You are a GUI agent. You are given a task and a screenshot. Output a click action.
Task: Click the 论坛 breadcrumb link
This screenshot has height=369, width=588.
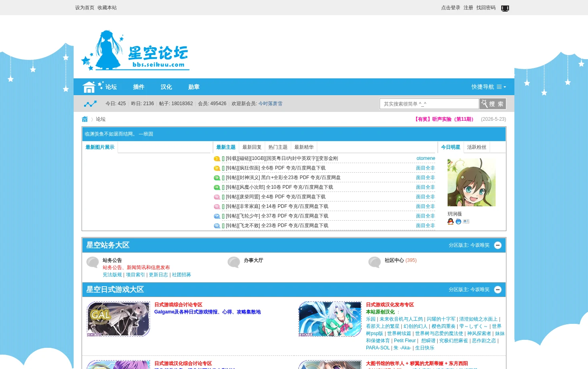(101, 119)
